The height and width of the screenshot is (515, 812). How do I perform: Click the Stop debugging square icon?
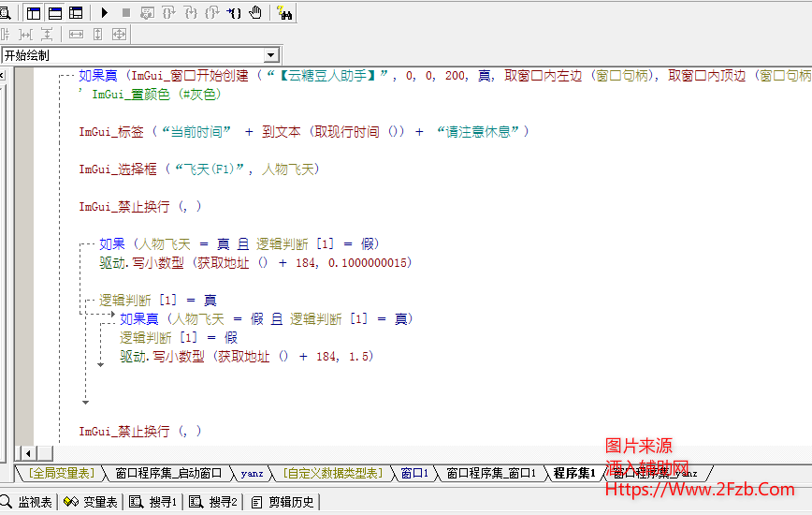pyautogui.click(x=126, y=13)
